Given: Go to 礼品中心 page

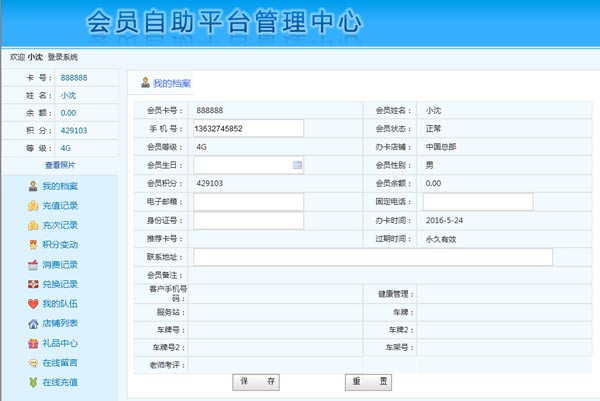Looking at the screenshot, I should [60, 343].
